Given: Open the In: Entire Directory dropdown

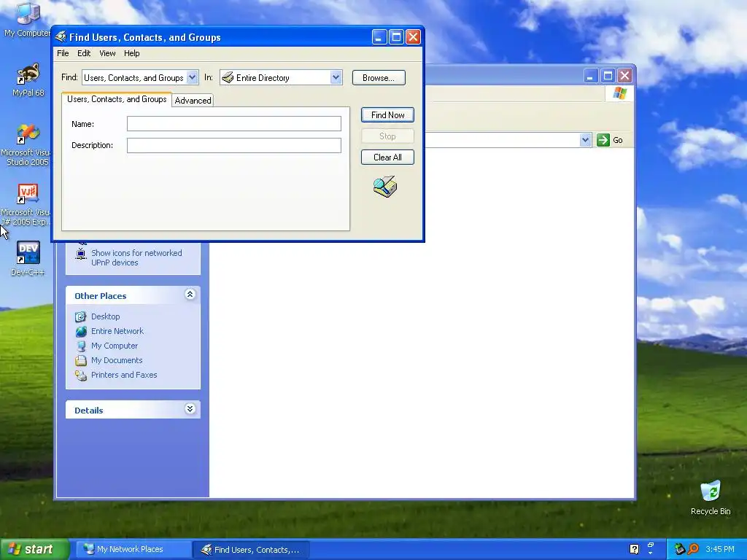Looking at the screenshot, I should [x=336, y=77].
